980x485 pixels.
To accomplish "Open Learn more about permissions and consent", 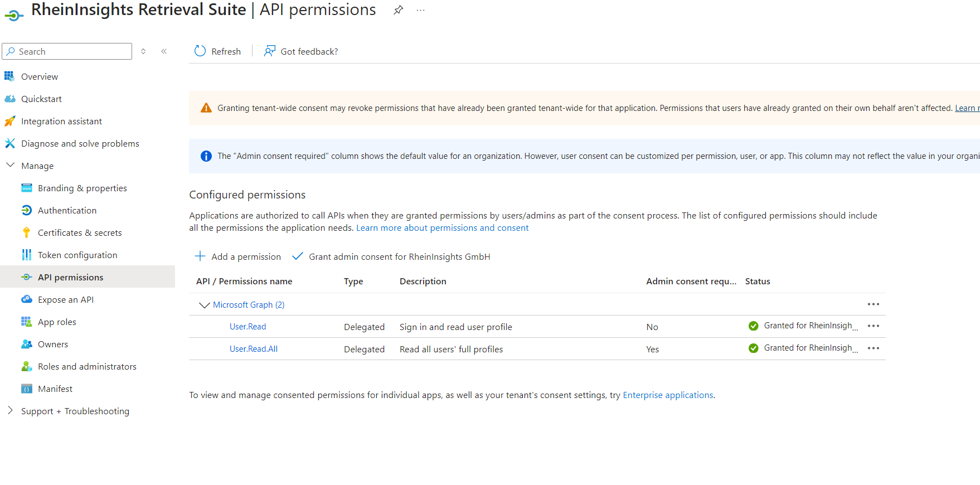I will coord(443,228).
